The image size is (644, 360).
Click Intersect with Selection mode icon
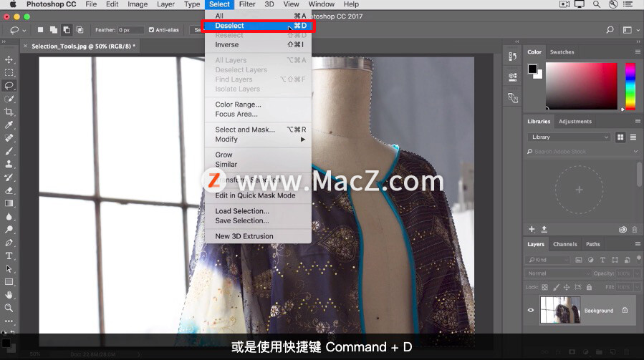coord(80,30)
